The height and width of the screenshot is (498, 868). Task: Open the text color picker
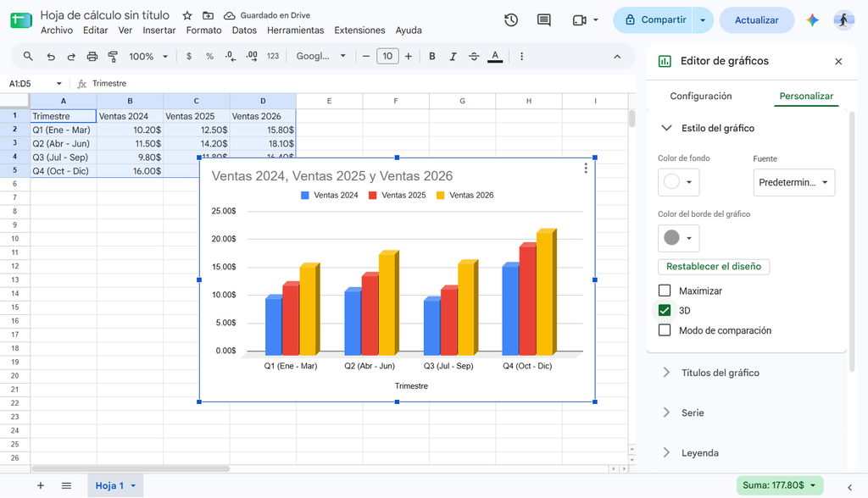(x=495, y=56)
